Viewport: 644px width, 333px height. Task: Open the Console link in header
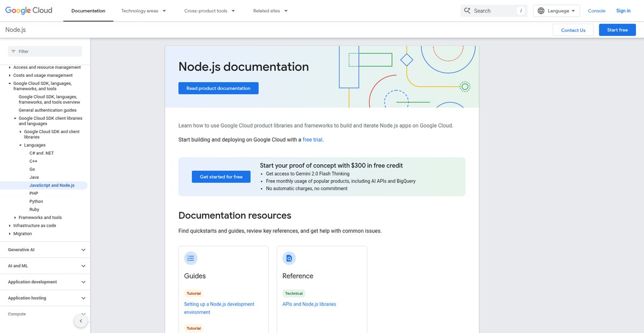597,11
